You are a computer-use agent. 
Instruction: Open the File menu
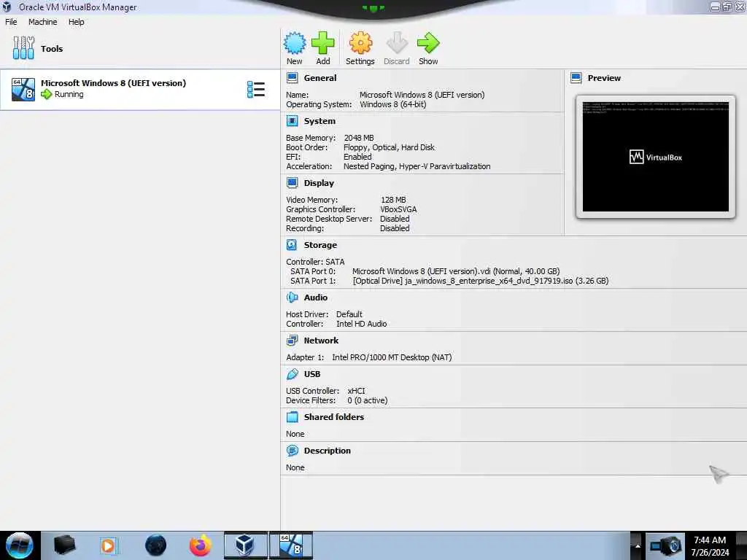coord(11,22)
